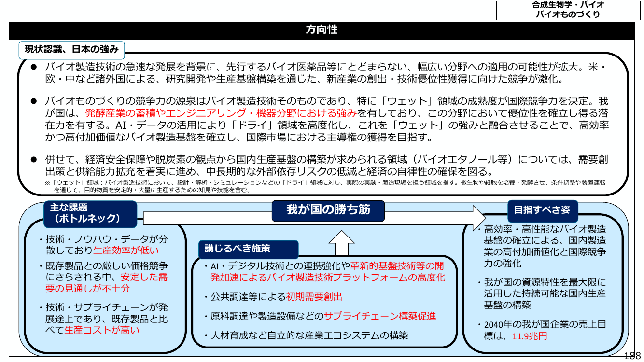Click the line AI・デジタル技術との連携強化や
The image size is (644, 362).
(323, 266)
